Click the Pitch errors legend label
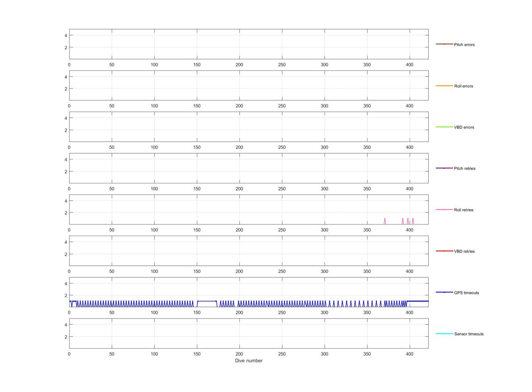This screenshot has height=392, width=532. click(464, 45)
